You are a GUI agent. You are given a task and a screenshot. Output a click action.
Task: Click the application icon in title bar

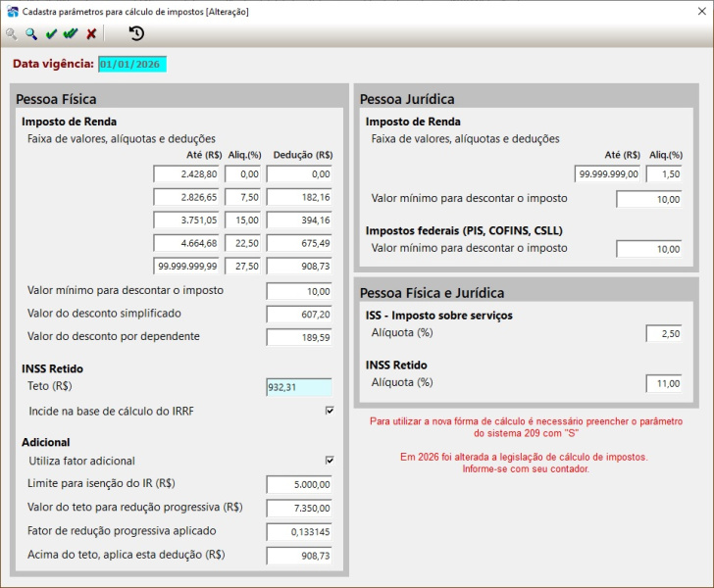[13, 12]
